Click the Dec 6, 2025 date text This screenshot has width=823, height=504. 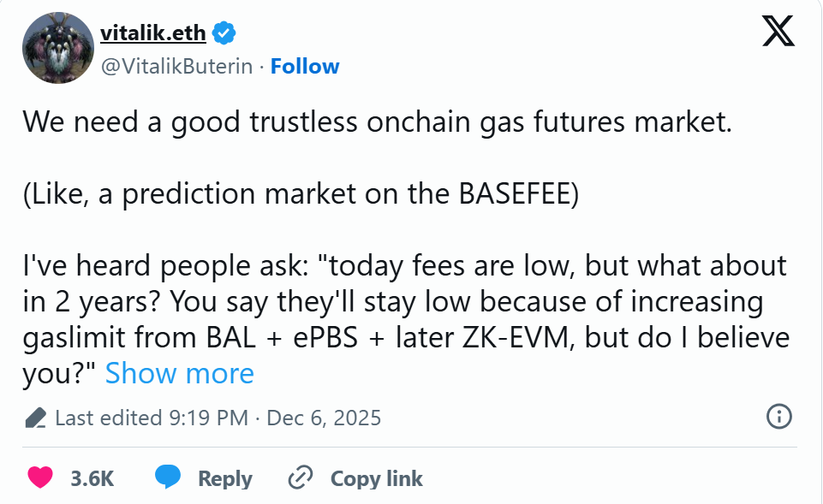(324, 418)
